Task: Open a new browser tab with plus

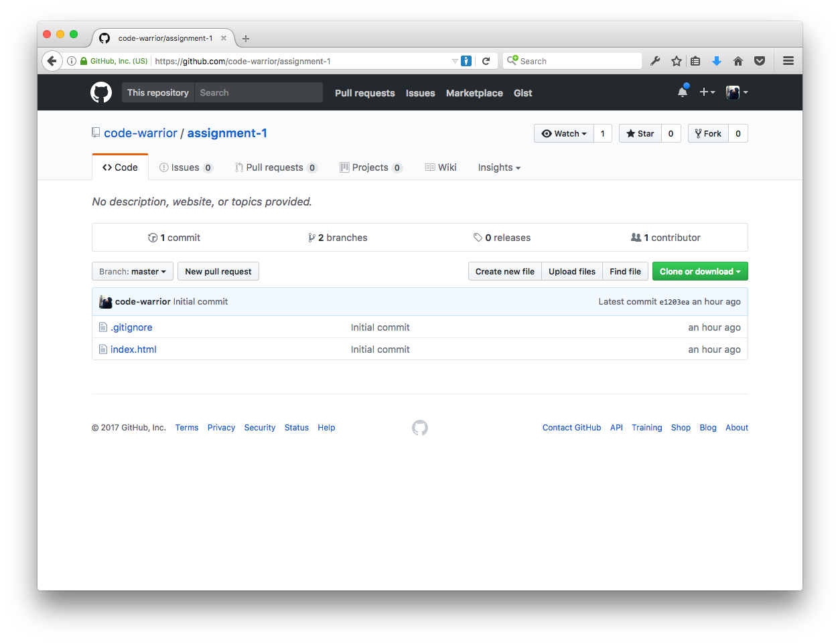Action: [x=246, y=39]
